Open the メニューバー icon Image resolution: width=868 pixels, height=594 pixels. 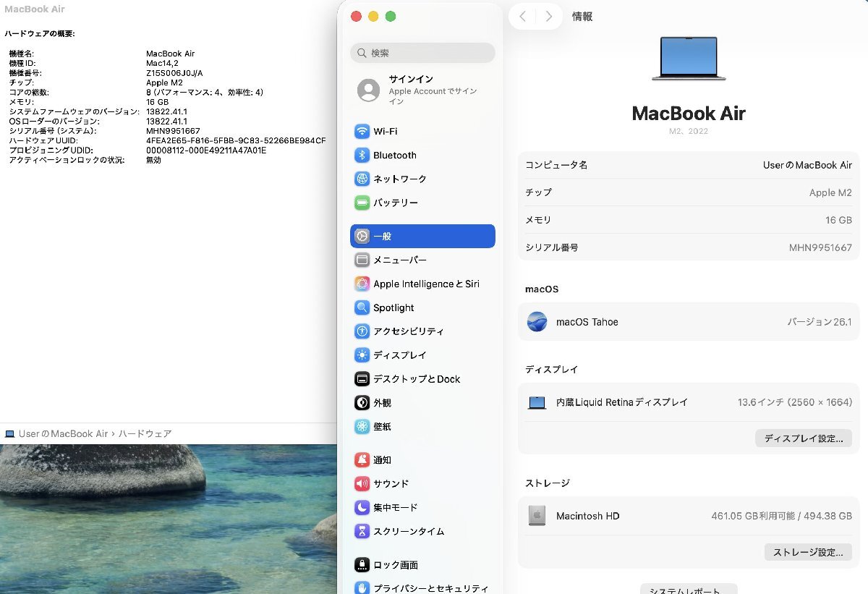[362, 260]
